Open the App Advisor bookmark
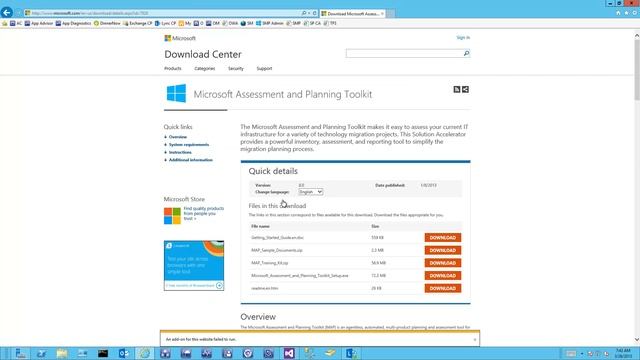The height and width of the screenshot is (360, 640). [x=39, y=23]
